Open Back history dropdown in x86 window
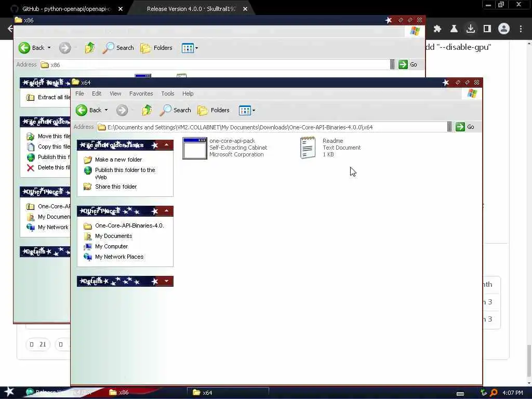Screen dimensions: 532x399 [49, 48]
